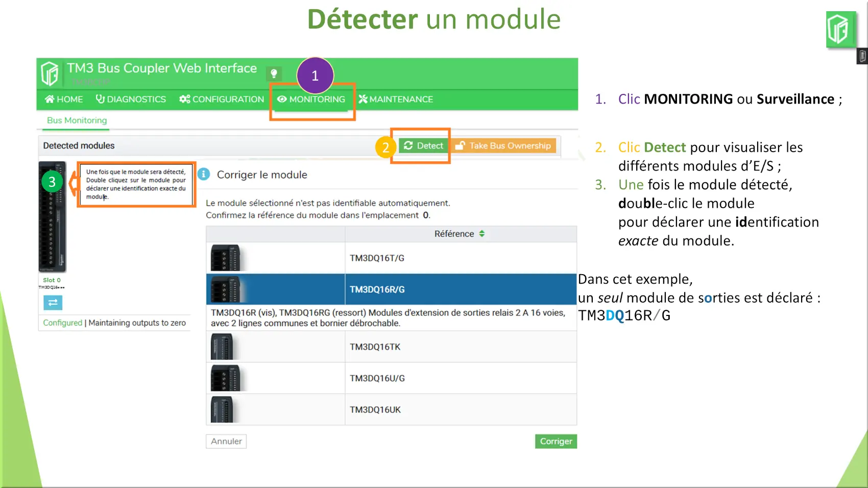Select the TM3DQ16UK reference row
868x488 pixels.
click(x=392, y=409)
